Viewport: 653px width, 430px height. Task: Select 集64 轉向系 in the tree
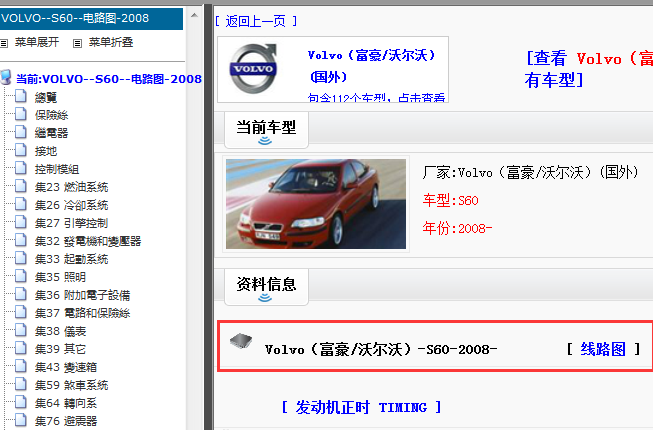[66, 403]
